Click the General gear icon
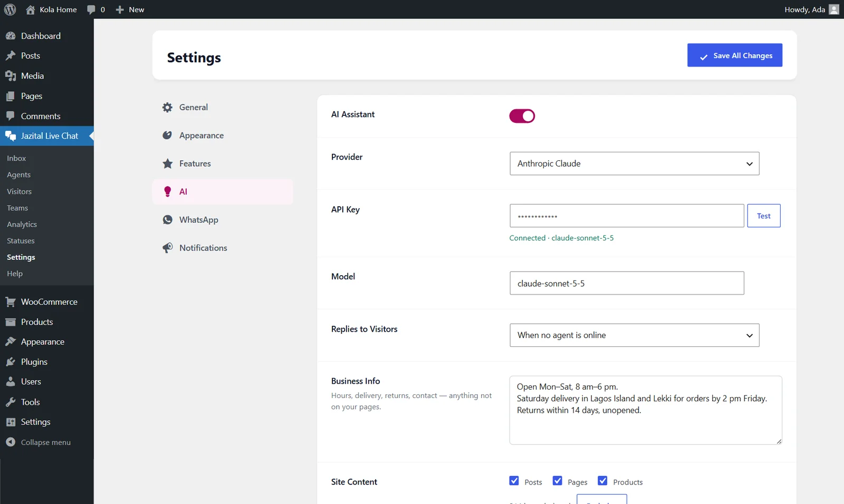The image size is (844, 504). (167, 108)
